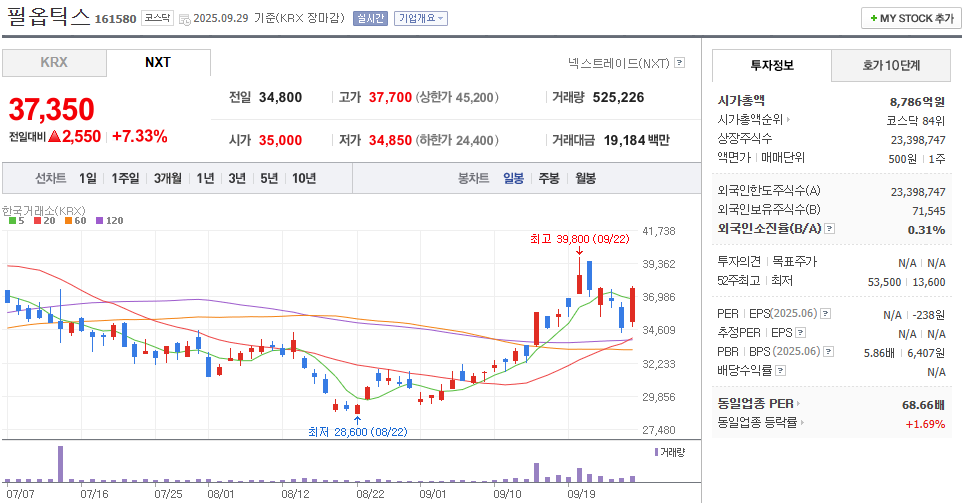The image size is (967, 503).
Task: Click the green 5-day moving average swatch
Action: (x=12, y=221)
